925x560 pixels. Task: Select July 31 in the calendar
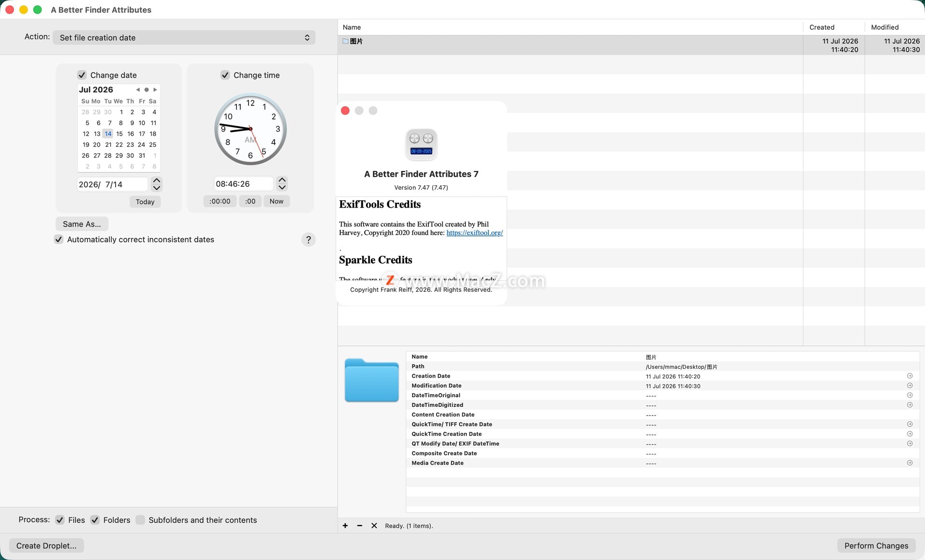click(x=142, y=156)
